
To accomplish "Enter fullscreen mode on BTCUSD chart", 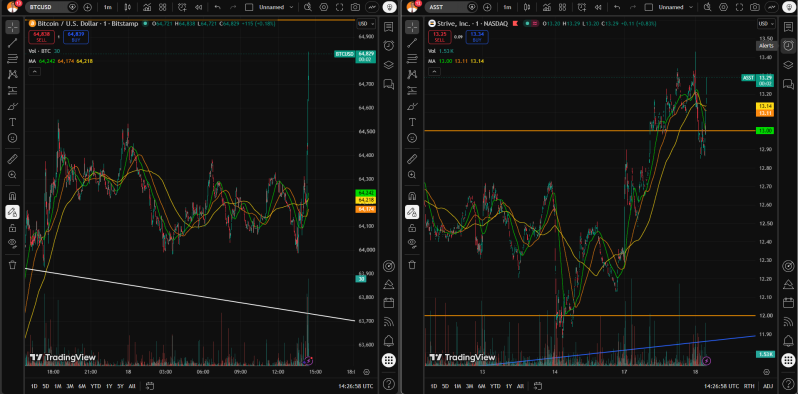I will click(x=339, y=7).
